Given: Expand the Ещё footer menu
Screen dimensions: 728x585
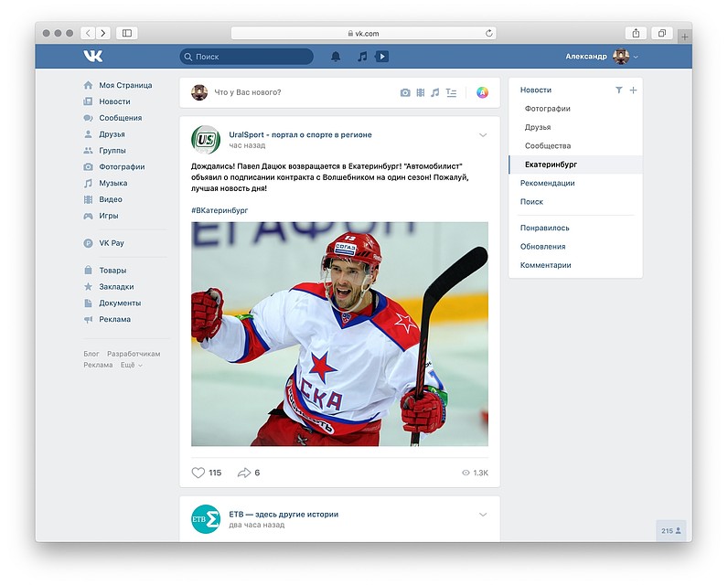Looking at the screenshot, I should pos(132,365).
